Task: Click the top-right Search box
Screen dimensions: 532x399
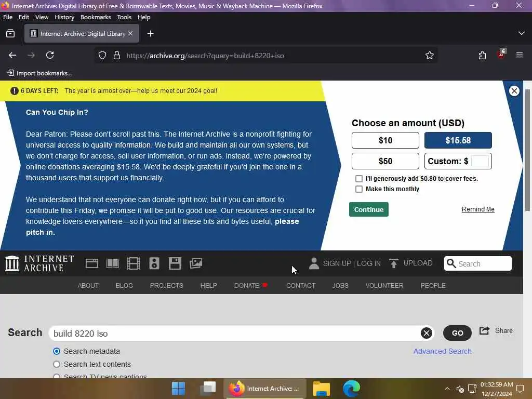Action: (x=478, y=263)
